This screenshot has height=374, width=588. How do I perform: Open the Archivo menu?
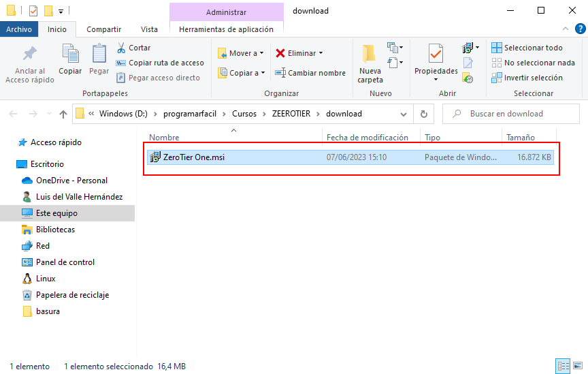19,29
